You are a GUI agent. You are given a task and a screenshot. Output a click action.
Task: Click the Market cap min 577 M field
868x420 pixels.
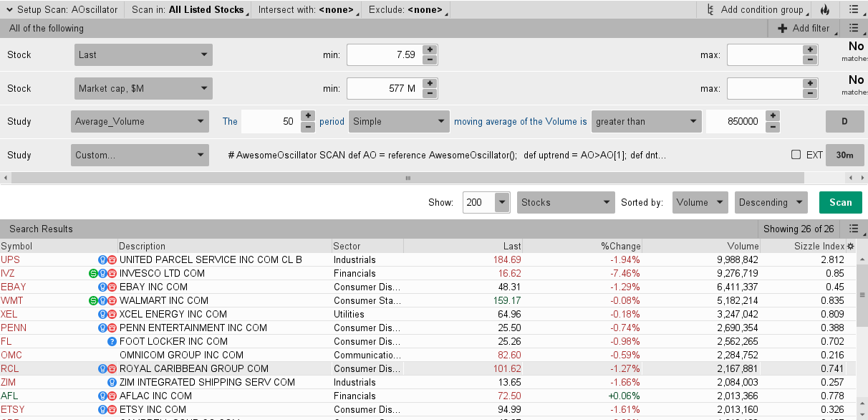385,88
